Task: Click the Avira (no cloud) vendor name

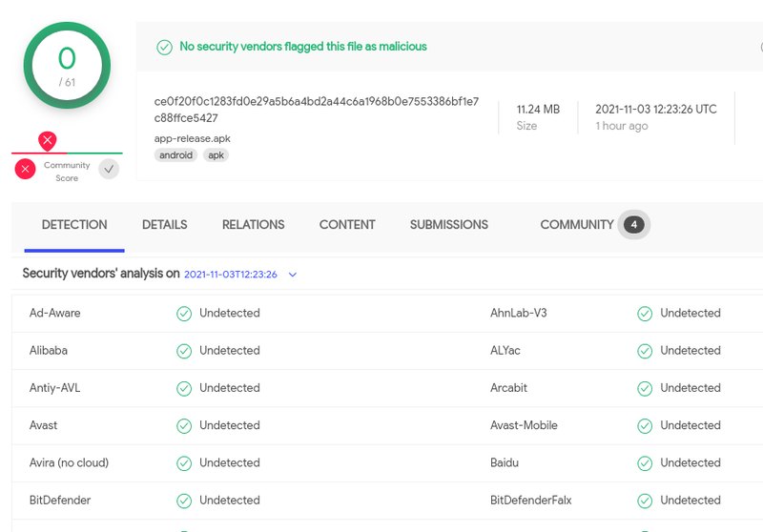Action: [x=69, y=462]
